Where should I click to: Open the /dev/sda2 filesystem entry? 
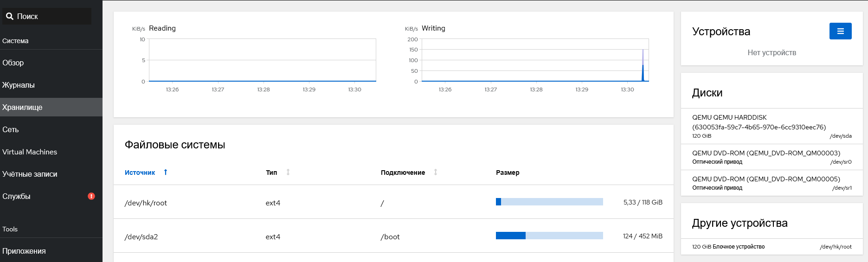click(x=141, y=236)
